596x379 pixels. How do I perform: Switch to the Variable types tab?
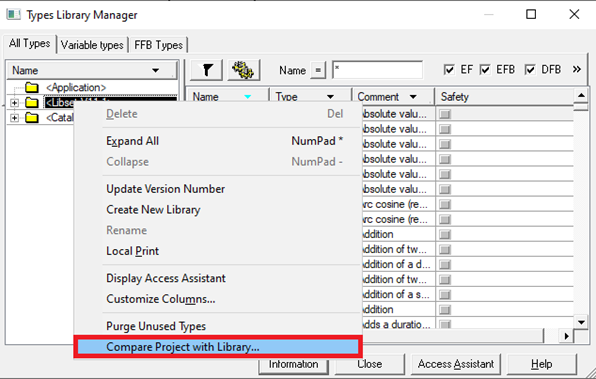(92, 45)
